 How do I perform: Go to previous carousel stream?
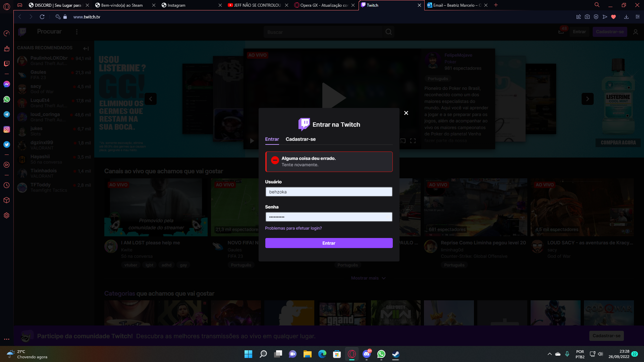pos(151,99)
